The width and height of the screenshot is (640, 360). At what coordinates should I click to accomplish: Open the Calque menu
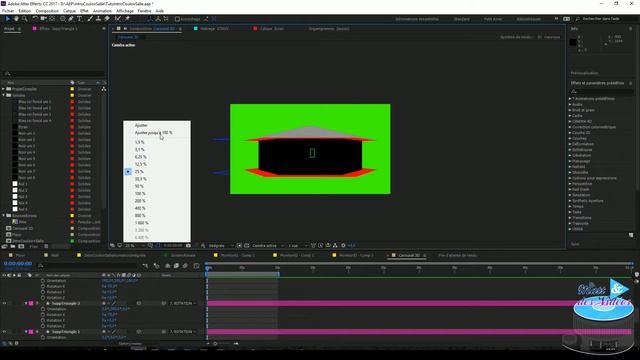69,11
